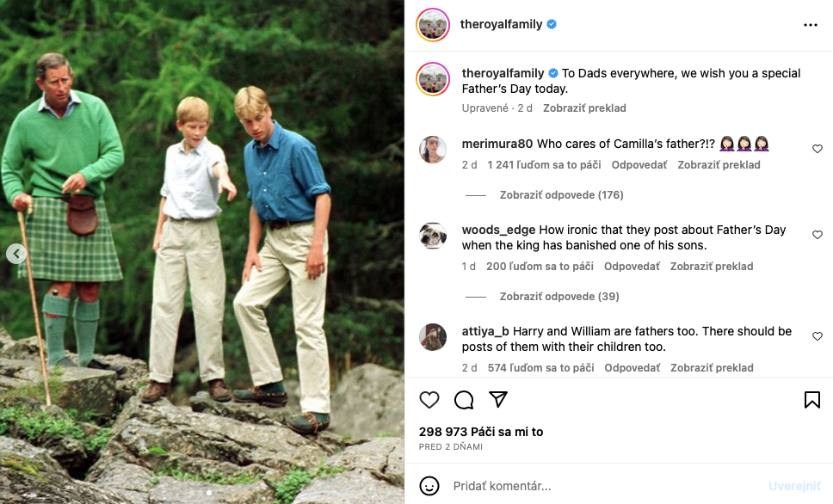Like the post with the heart icon
This screenshot has height=504, width=833.
click(429, 400)
